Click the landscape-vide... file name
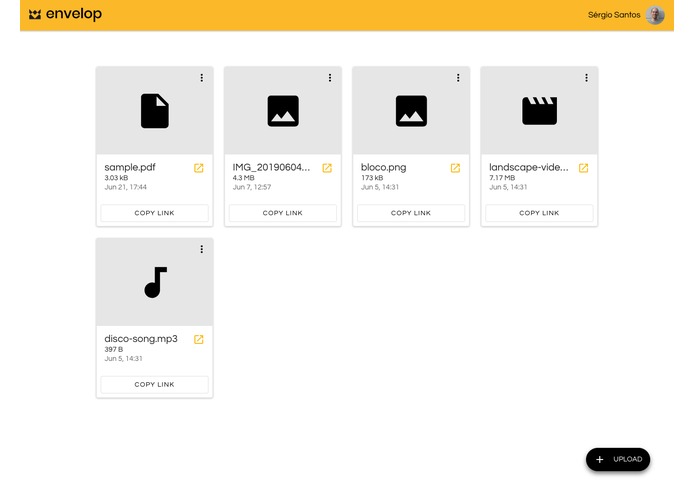 (x=529, y=167)
